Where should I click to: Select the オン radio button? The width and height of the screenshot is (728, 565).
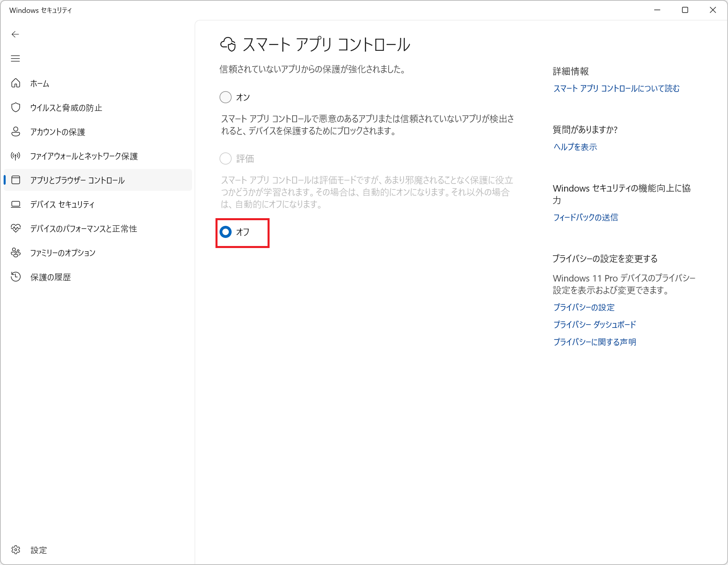226,97
